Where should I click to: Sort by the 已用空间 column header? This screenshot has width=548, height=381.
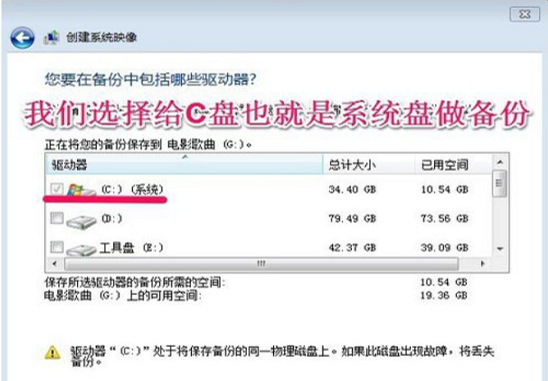click(x=453, y=165)
